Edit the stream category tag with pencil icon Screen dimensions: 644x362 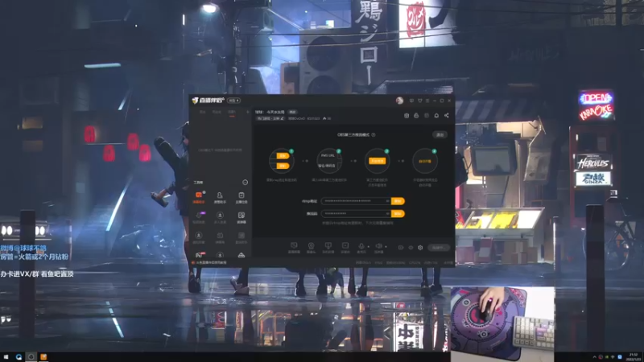pyautogui.click(x=270, y=118)
